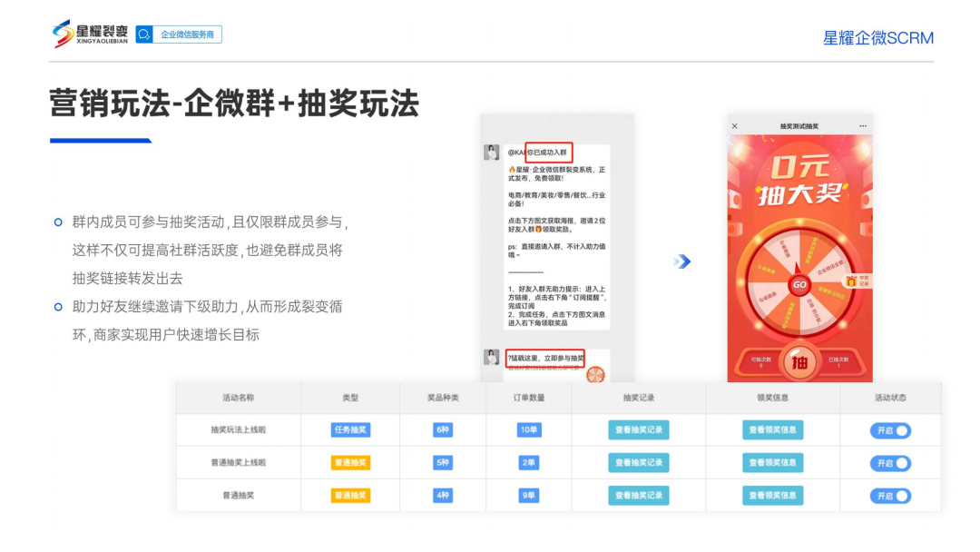The height and width of the screenshot is (552, 980).
Task: Click the double-chevron arrow between phones
Action: point(681,261)
